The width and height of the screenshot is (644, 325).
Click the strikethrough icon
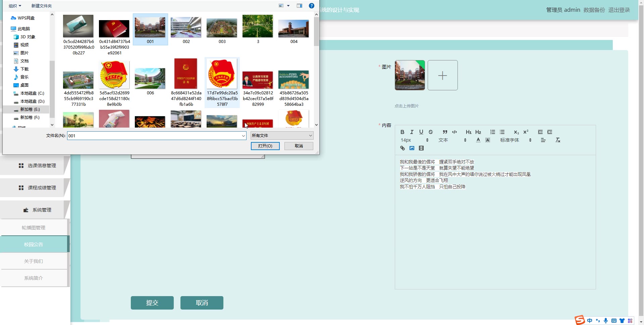tap(431, 132)
